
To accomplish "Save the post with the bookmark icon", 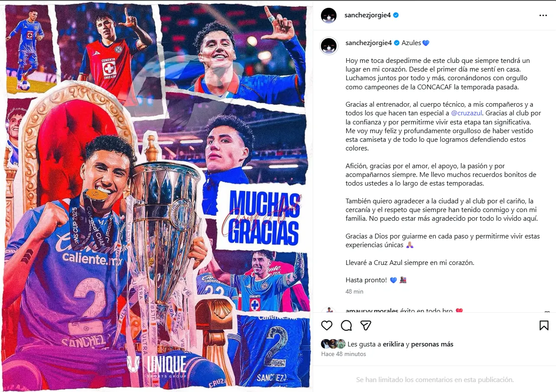I will pos(544,326).
